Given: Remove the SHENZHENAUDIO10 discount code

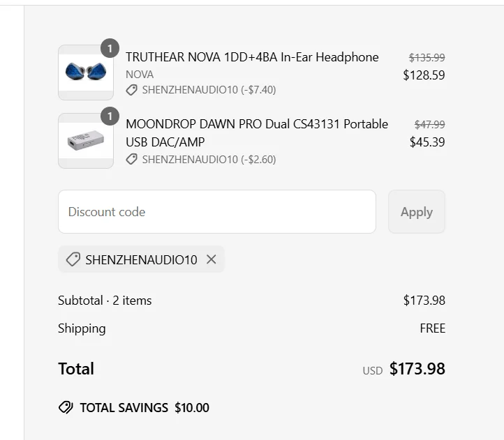Looking at the screenshot, I should pyautogui.click(x=211, y=259).
